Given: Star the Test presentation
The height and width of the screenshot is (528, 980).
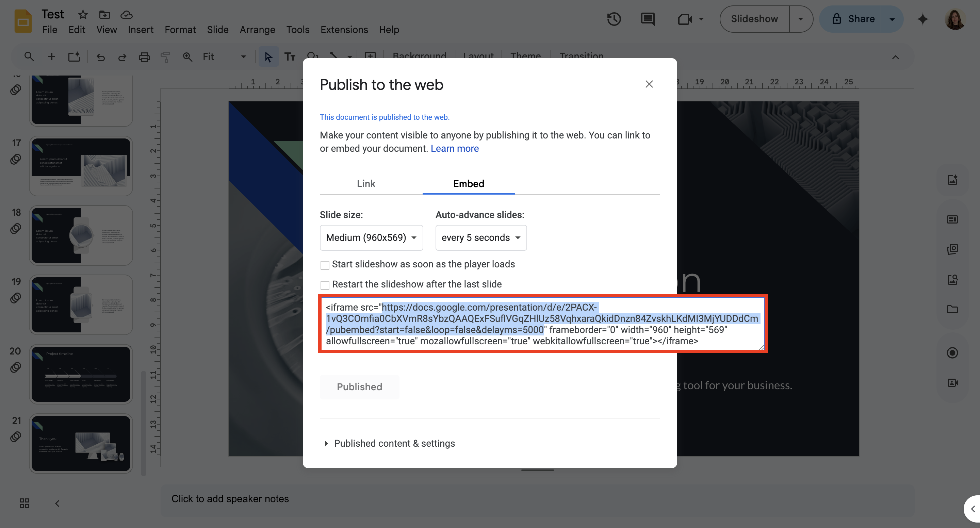Looking at the screenshot, I should 83,14.
